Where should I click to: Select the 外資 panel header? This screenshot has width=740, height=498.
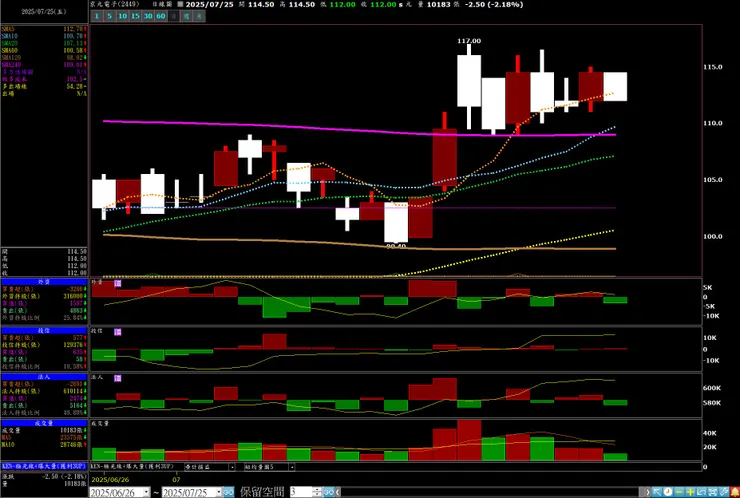pyautogui.click(x=44, y=282)
